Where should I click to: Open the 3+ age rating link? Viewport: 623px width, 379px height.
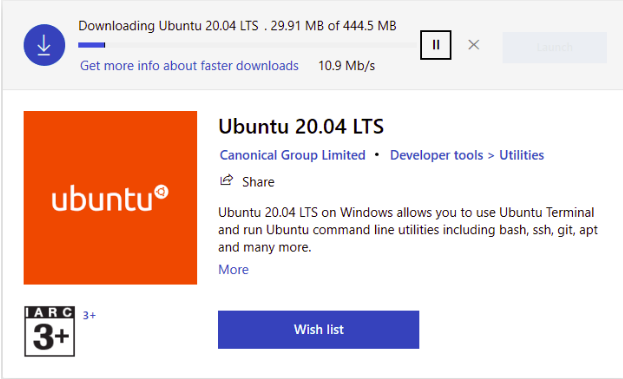(89, 315)
